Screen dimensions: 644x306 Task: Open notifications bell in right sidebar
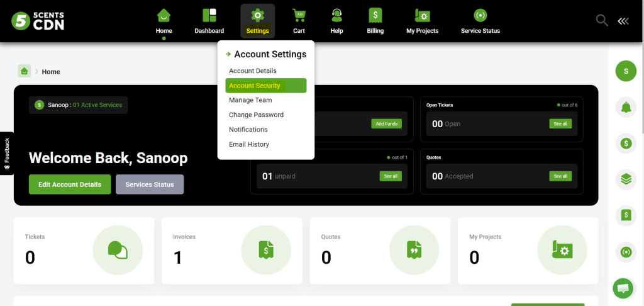626,107
